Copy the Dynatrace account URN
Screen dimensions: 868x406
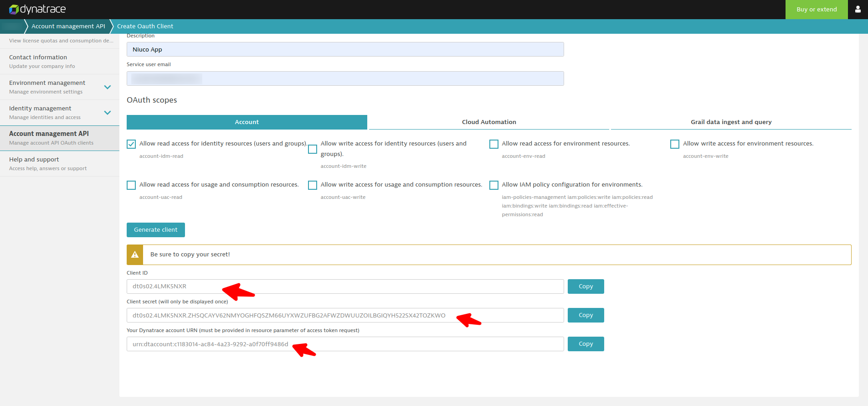(586, 344)
